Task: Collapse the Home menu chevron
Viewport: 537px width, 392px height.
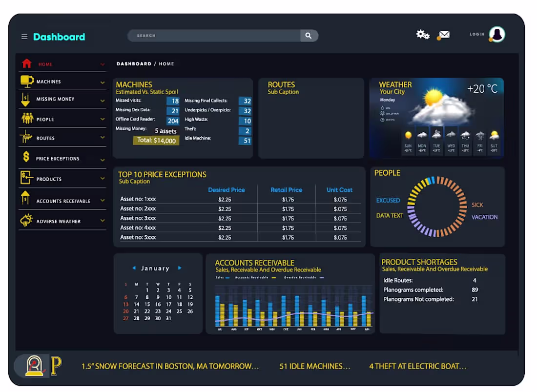Action: [103, 63]
